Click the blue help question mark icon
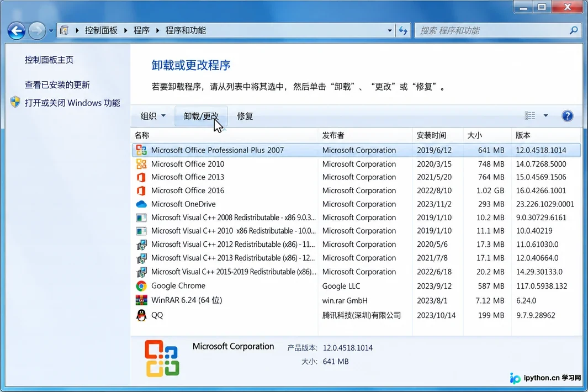Image resolution: width=588 pixels, height=392 pixels. click(x=568, y=115)
